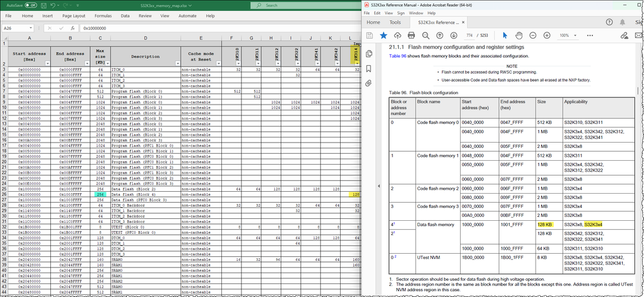Click the page number field showing 774

tap(469, 36)
